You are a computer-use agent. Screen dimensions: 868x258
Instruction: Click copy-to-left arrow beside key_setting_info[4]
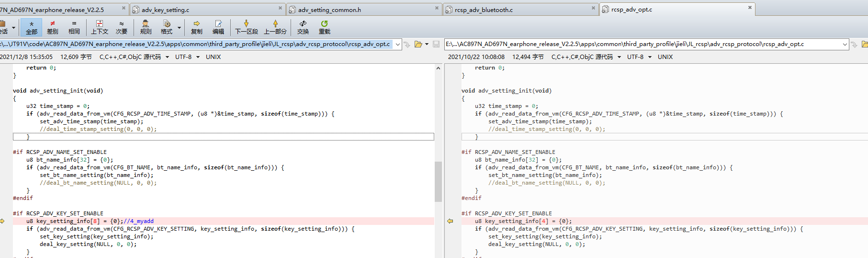tap(450, 221)
